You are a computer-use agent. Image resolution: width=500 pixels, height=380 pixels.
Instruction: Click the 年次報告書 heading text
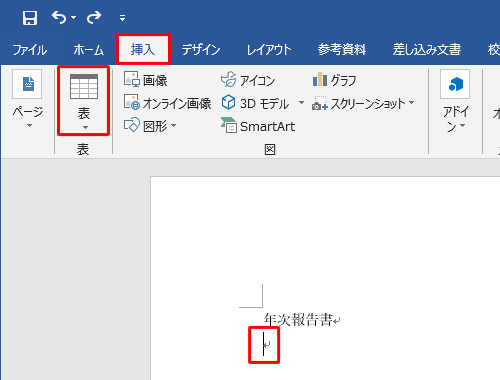pyautogui.click(x=298, y=320)
